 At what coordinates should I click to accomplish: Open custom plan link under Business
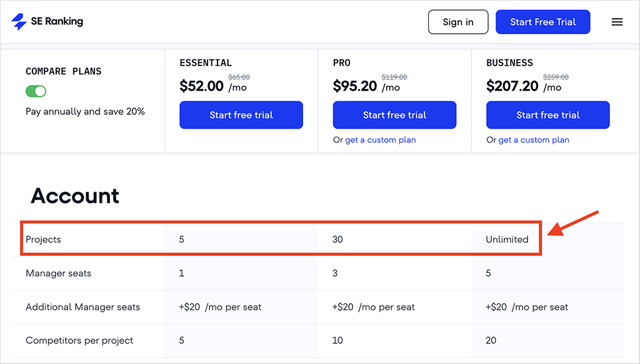click(x=534, y=140)
